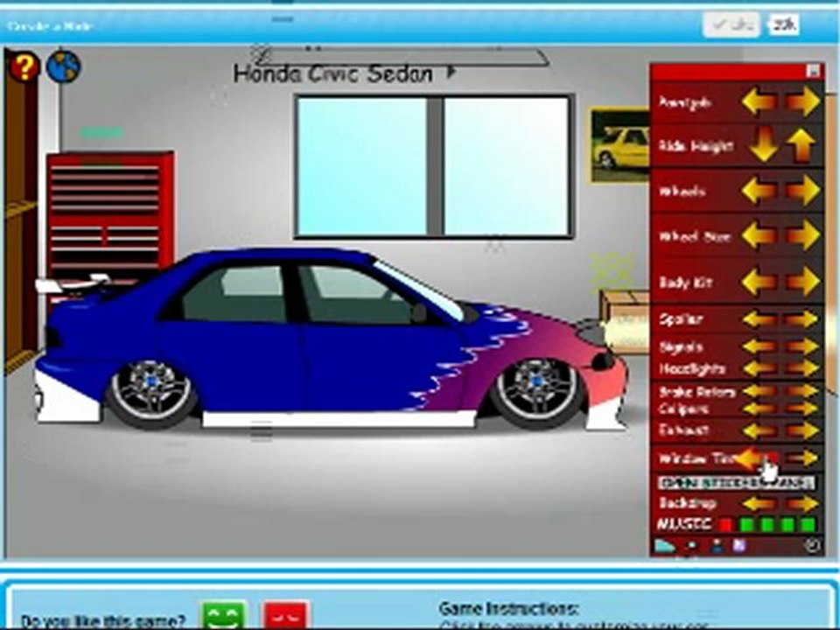Open the yellow question mark help icon
Image resolution: width=840 pixels, height=630 pixels.
(x=24, y=66)
